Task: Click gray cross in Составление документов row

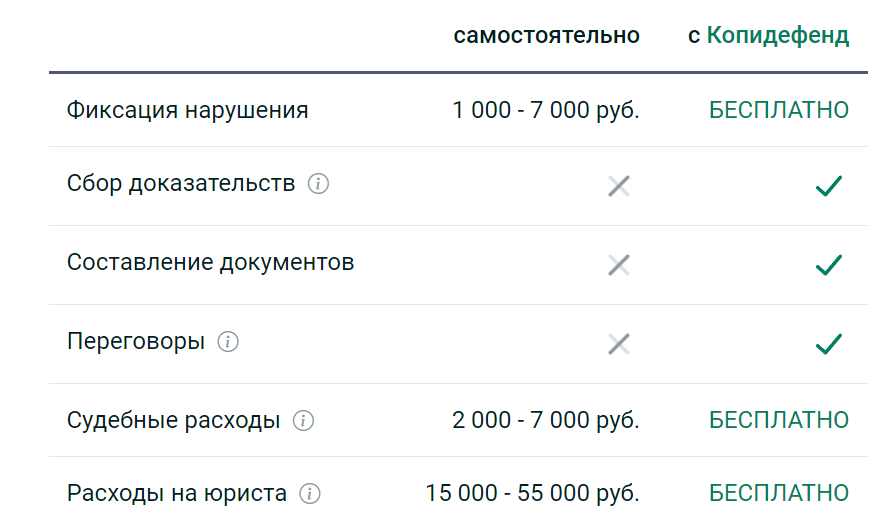Action: click(619, 265)
